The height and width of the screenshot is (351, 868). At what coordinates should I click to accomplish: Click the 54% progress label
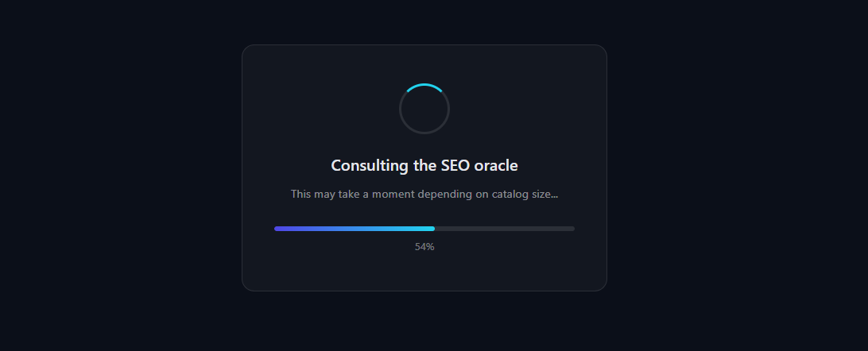424,247
